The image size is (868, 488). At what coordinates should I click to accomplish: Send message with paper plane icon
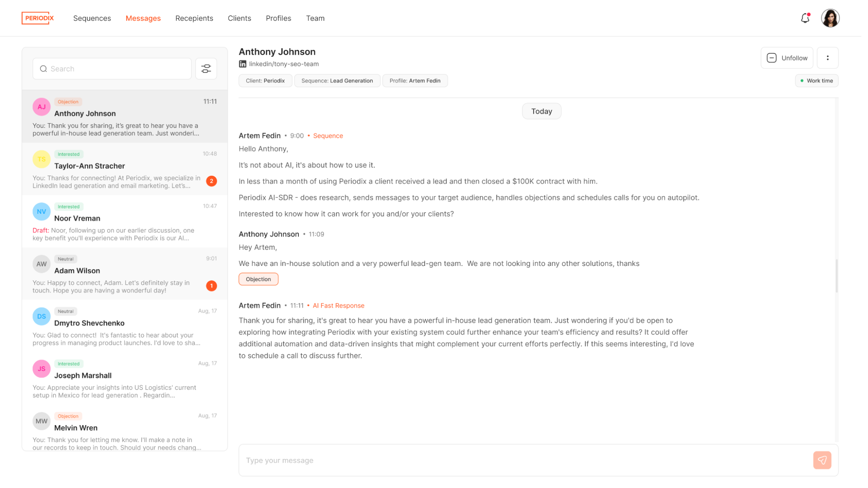tap(822, 460)
